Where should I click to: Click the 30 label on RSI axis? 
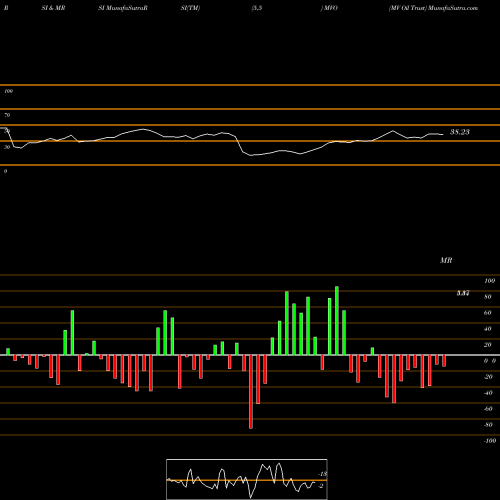pyautogui.click(x=7, y=147)
